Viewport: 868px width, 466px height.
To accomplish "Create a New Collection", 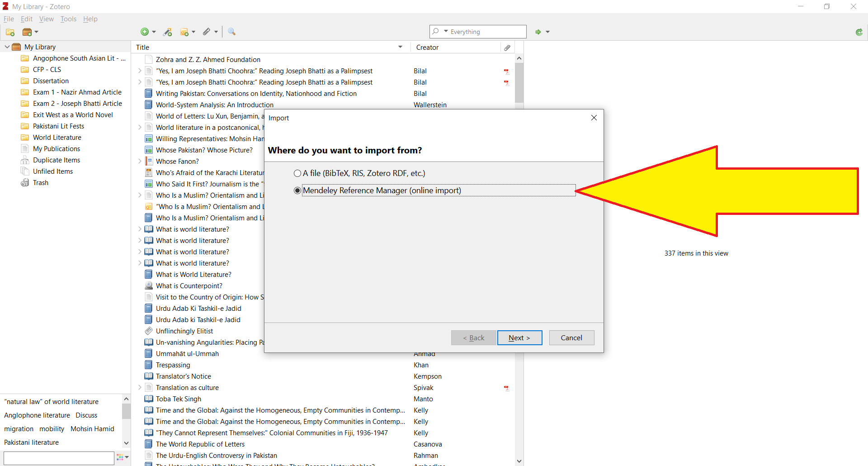I will point(10,32).
